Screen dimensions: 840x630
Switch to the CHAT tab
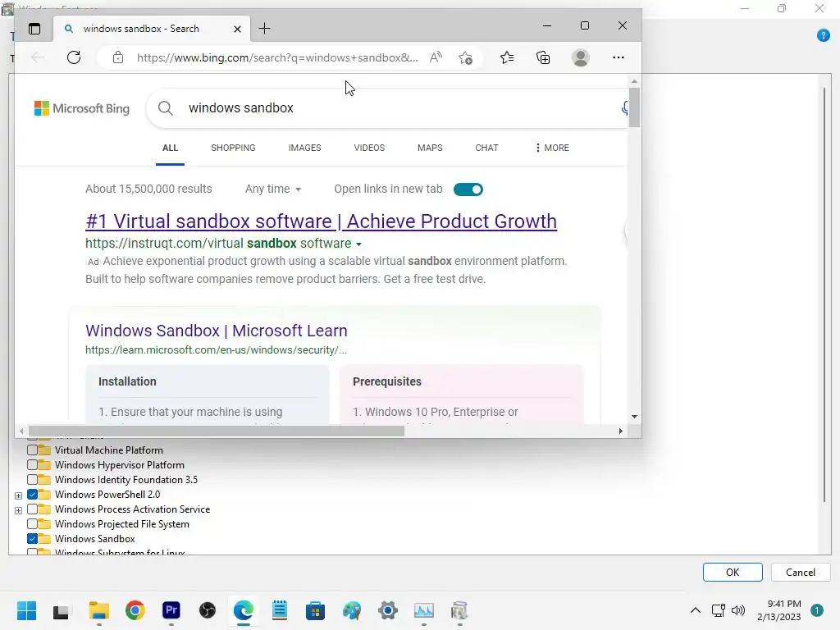click(x=487, y=148)
